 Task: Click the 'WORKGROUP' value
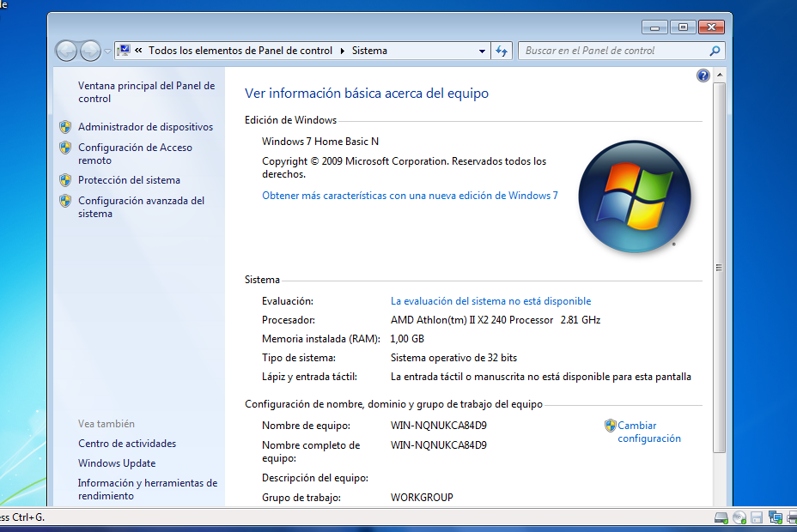(x=422, y=498)
